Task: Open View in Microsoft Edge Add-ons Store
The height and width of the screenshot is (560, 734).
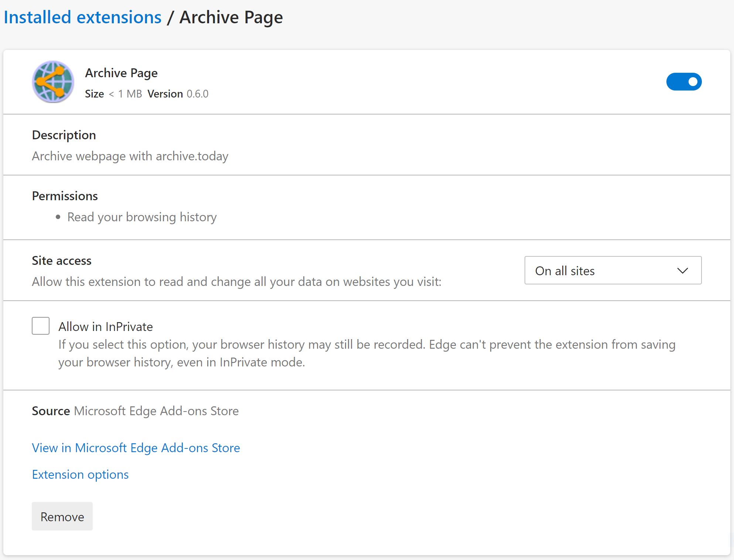Action: (136, 448)
